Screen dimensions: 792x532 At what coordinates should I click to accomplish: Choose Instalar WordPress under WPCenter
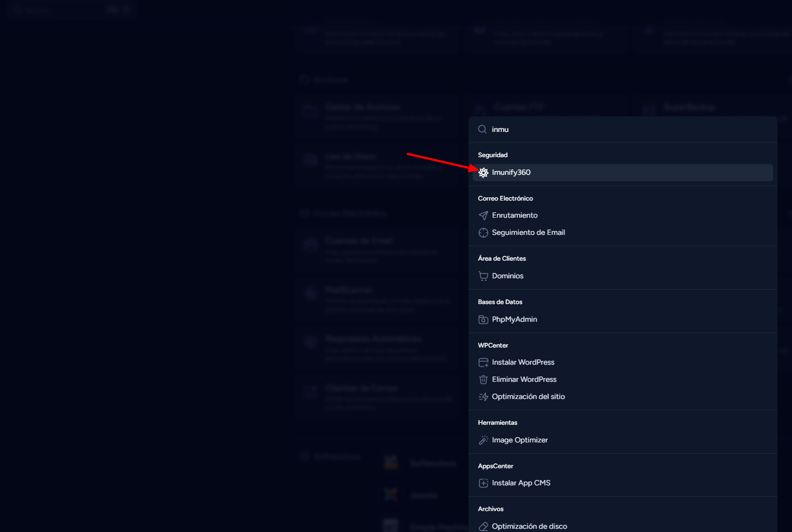tap(523, 363)
